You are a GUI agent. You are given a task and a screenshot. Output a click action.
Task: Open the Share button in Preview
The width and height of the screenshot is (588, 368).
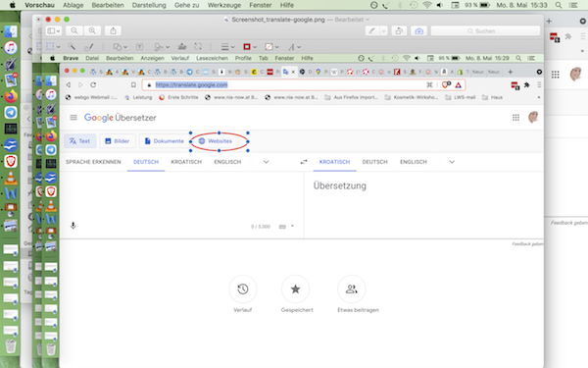(113, 30)
